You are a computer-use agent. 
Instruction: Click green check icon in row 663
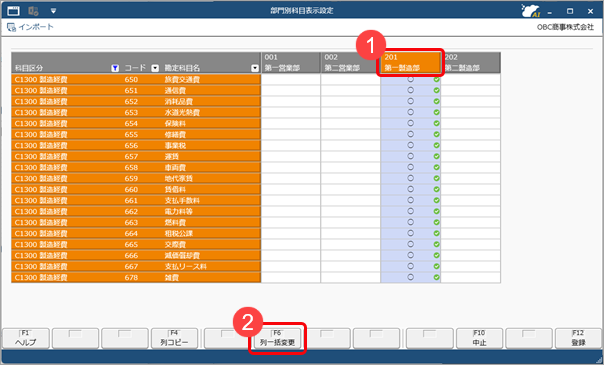tap(436, 222)
